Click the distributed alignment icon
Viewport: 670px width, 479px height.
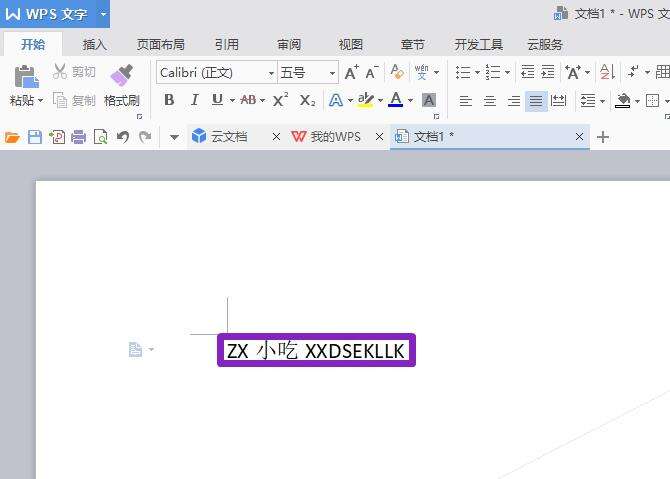(558, 101)
